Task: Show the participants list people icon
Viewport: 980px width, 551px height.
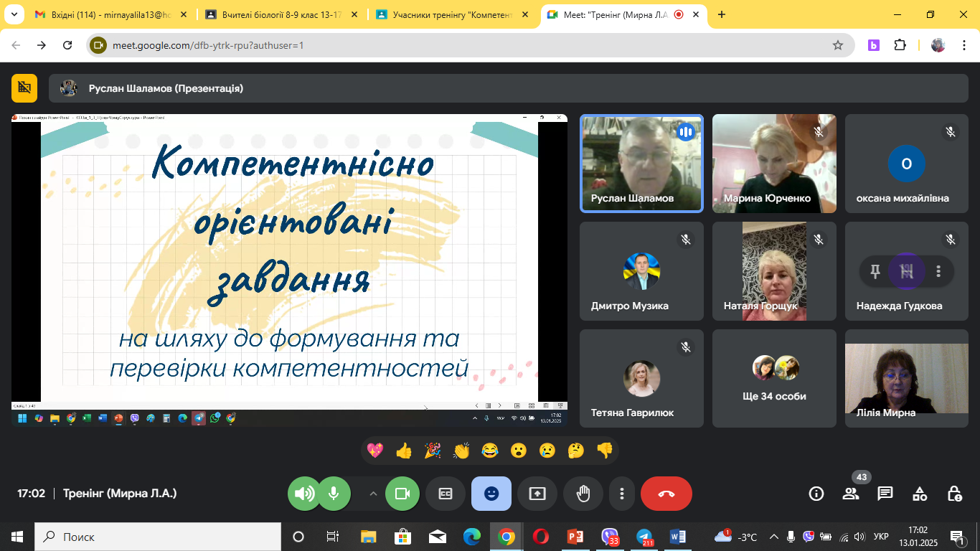Action: 851,494
